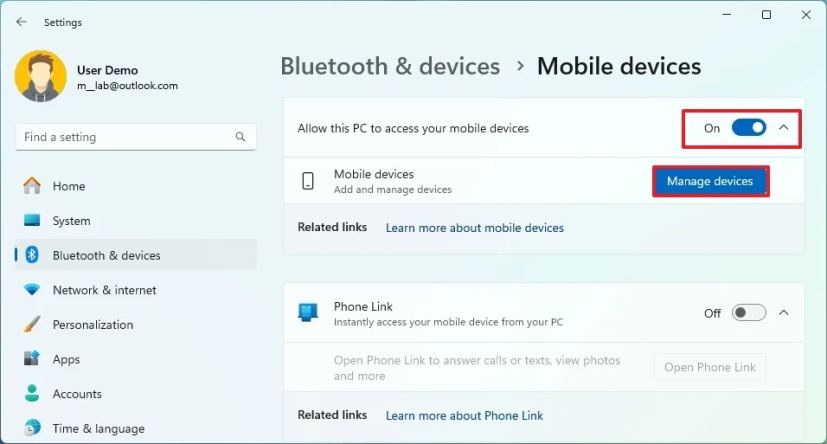Click the user profile avatar picture
This screenshot has height=444, width=827.
tap(41, 76)
